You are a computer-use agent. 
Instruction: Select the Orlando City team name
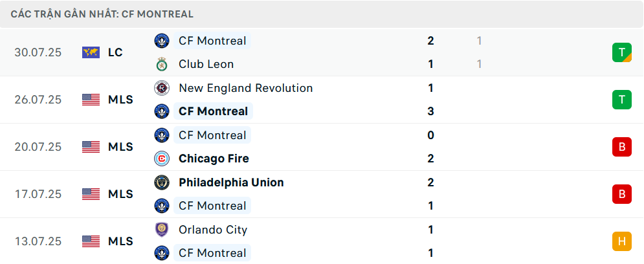[213, 230]
